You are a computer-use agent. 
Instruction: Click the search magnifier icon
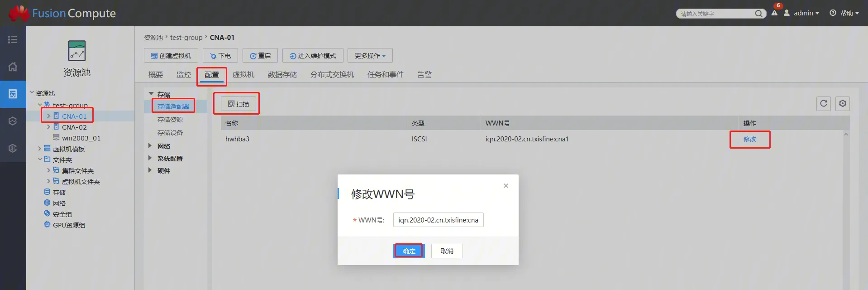click(x=758, y=14)
